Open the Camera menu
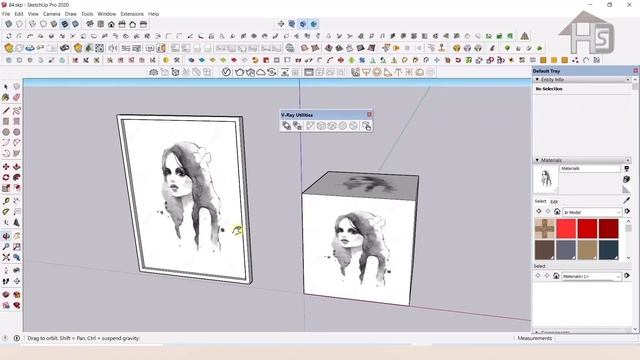The width and height of the screenshot is (640, 360). (51, 14)
